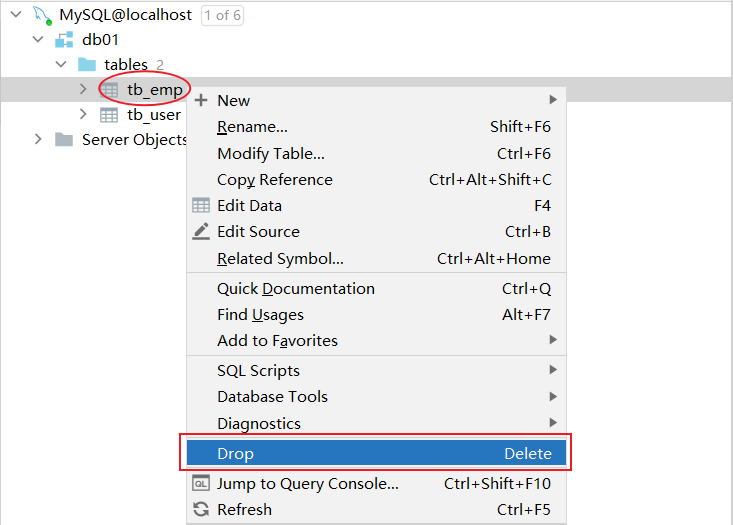
Task: Collapse the db01 schema node
Action: [x=38, y=40]
